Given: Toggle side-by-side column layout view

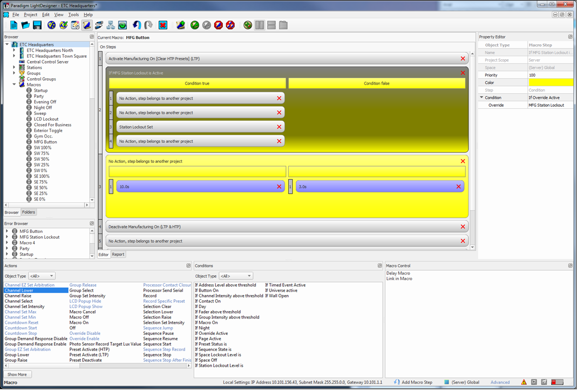Looking at the screenshot, I should click(260, 25).
